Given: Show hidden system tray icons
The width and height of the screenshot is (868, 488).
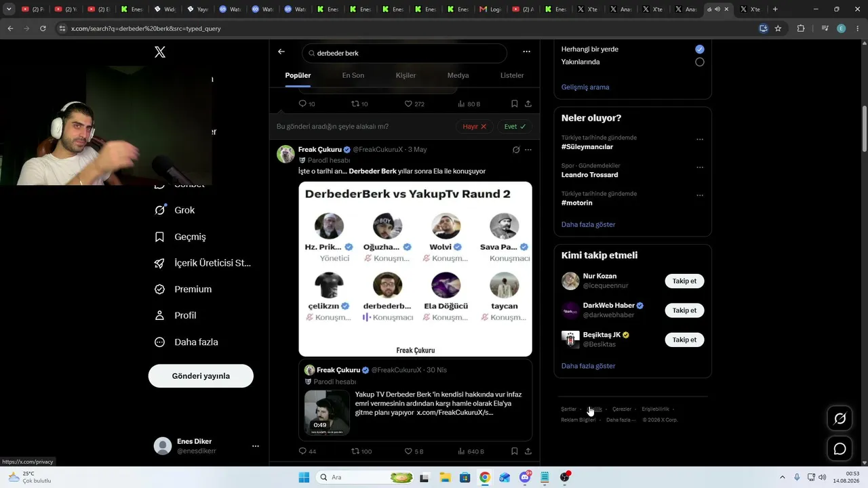Looking at the screenshot, I should pyautogui.click(x=783, y=477).
